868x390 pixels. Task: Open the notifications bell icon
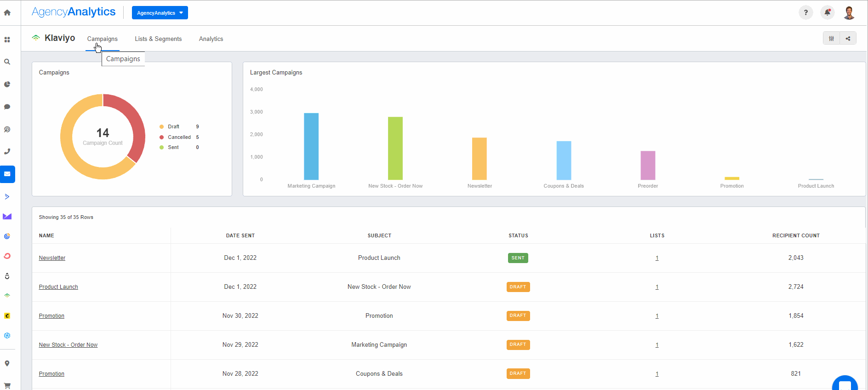click(828, 13)
